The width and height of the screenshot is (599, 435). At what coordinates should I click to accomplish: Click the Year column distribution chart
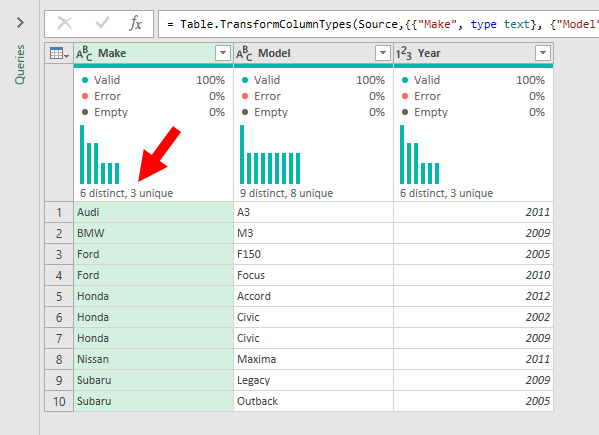[x=419, y=154]
